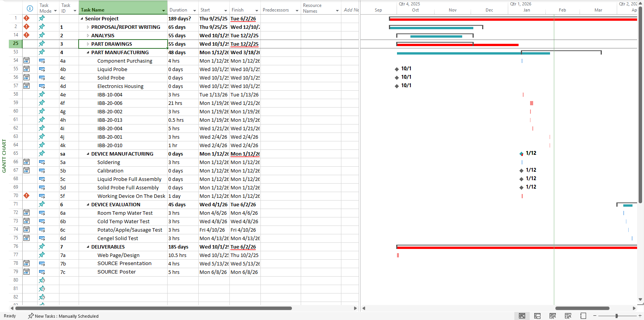Collapse the PART MANUFACTURING summary task

pos(88,53)
